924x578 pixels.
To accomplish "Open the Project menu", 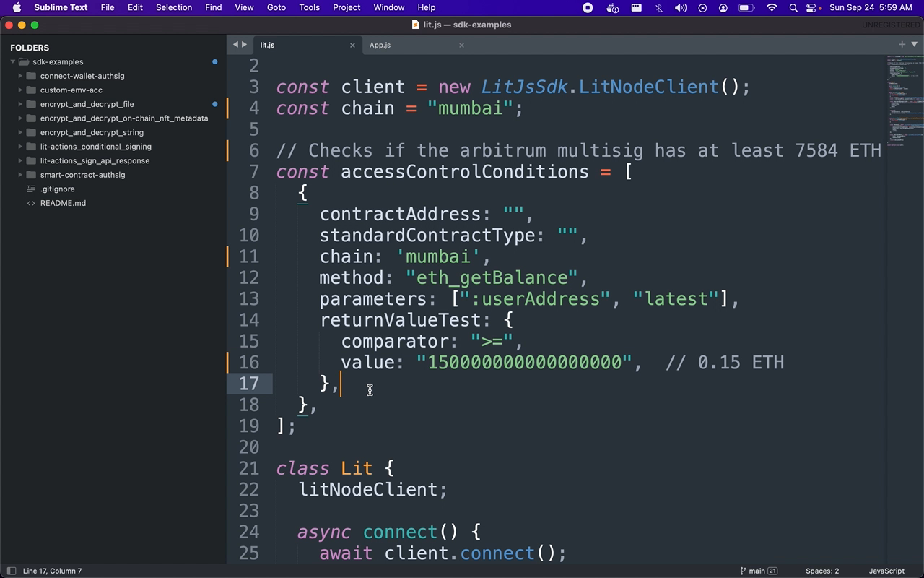I will (346, 7).
